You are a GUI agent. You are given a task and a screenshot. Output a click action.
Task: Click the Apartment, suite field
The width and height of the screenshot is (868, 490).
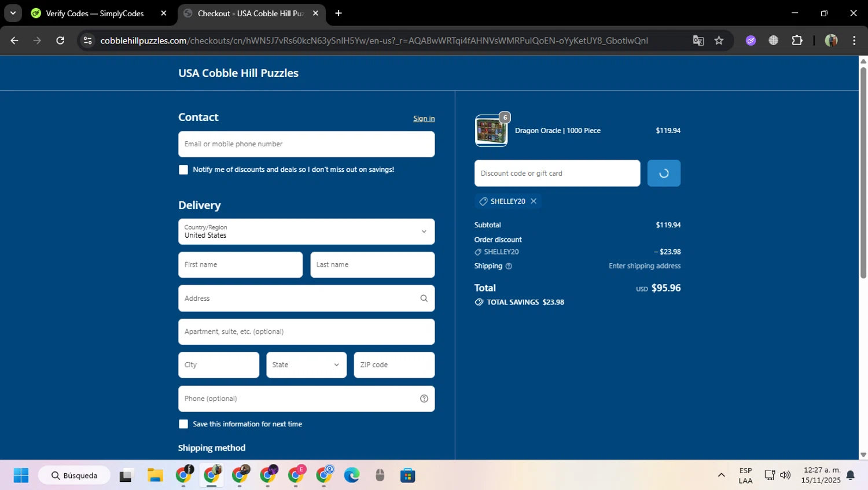coord(306,331)
